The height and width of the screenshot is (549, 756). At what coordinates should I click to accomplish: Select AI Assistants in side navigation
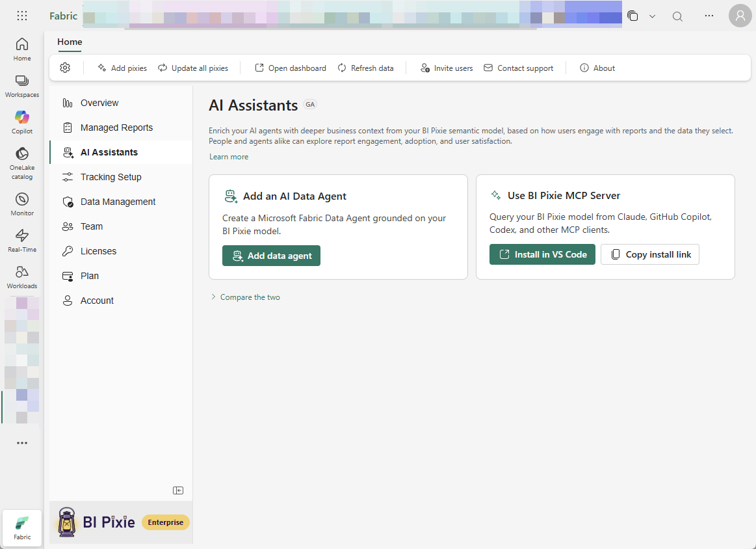coord(121,152)
